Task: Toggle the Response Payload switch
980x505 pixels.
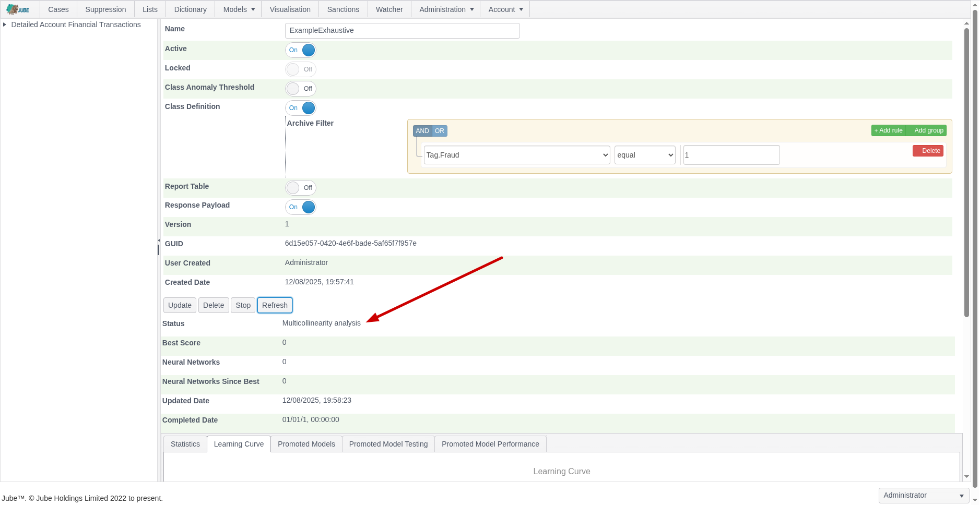Action: (301, 207)
